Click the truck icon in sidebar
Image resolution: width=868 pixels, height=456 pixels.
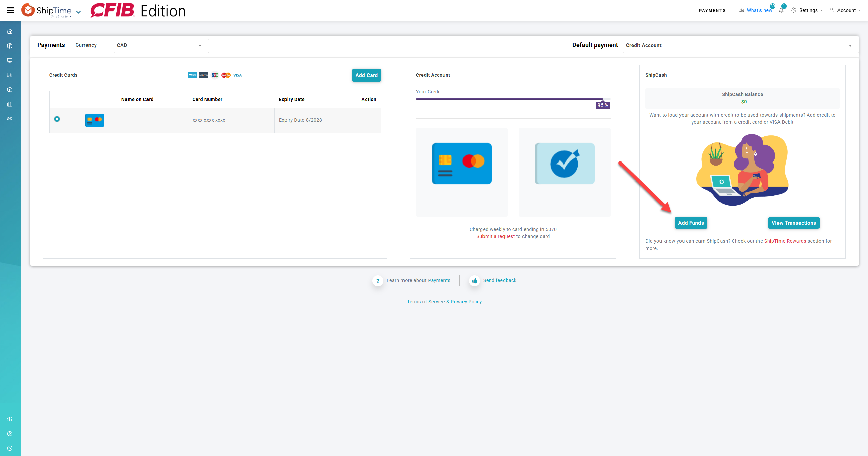point(10,75)
